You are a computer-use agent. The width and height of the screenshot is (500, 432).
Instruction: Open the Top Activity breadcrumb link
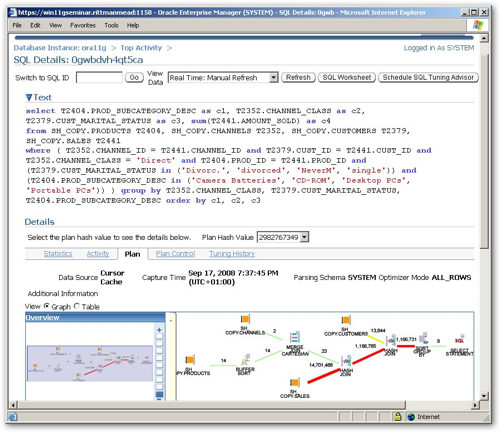pos(141,48)
